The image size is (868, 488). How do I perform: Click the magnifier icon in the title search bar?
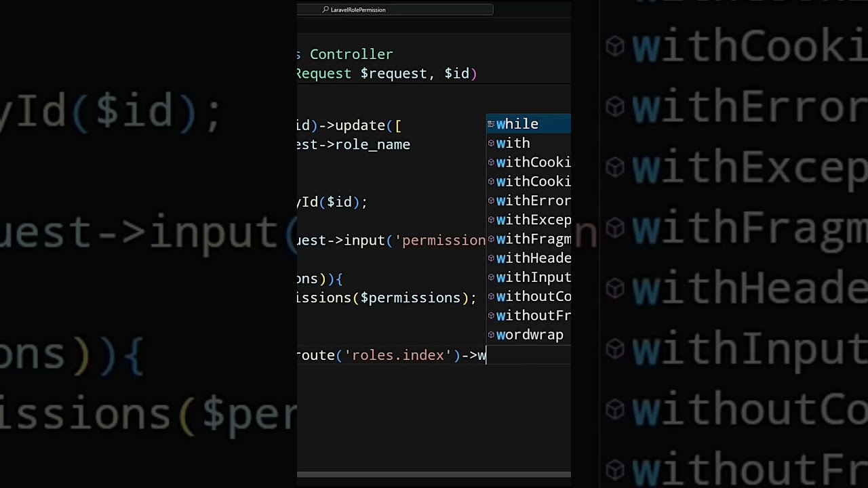click(325, 9)
